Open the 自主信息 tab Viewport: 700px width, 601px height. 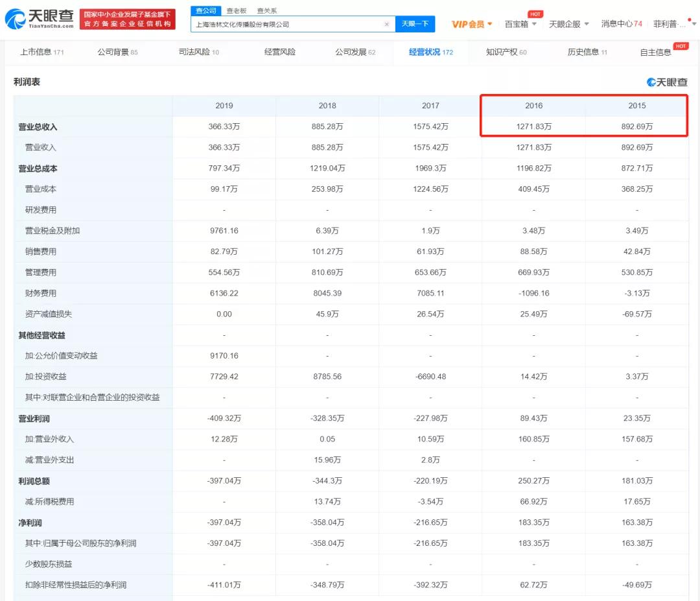coord(655,53)
